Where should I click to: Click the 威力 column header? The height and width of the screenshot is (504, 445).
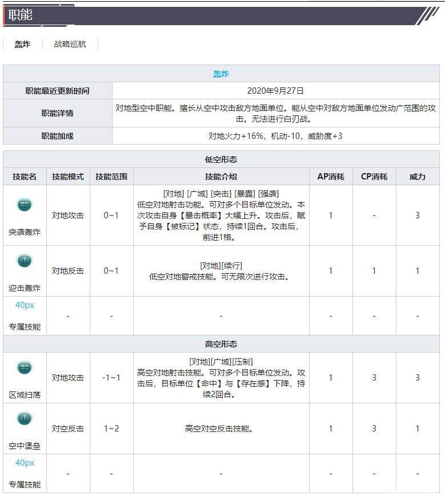point(418,177)
